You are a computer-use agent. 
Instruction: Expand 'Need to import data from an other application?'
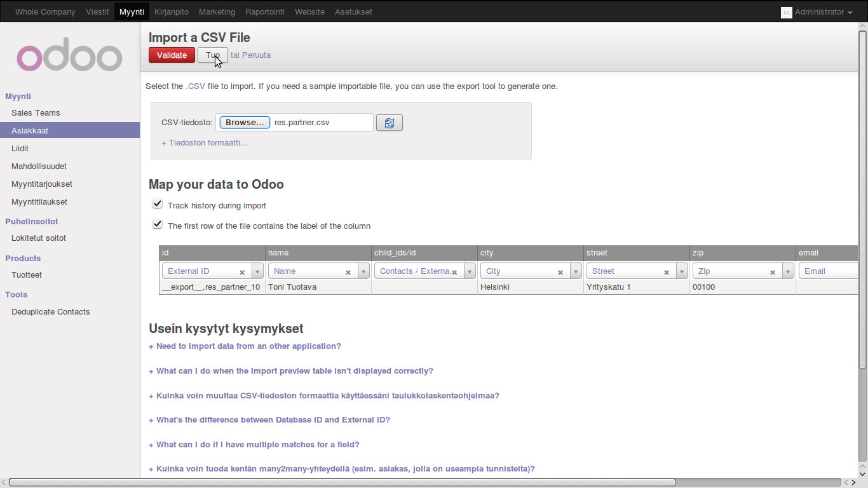(245, 346)
